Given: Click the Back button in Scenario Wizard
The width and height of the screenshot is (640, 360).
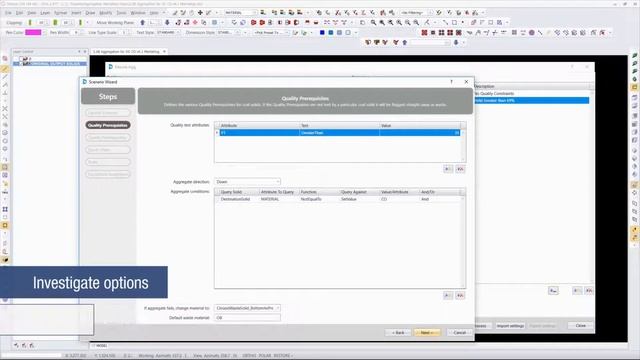Looking at the screenshot, I should (398, 333).
